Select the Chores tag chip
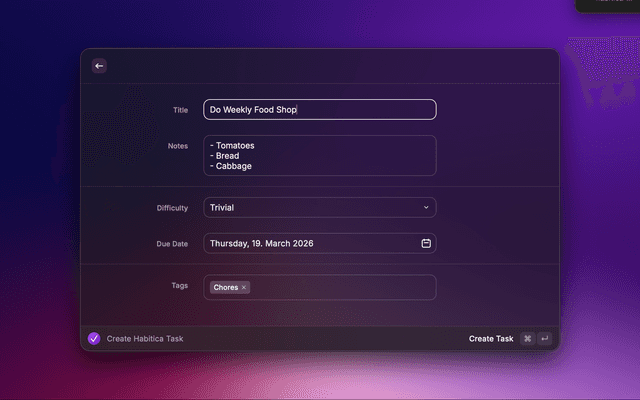This screenshot has width=640, height=400. point(225,288)
